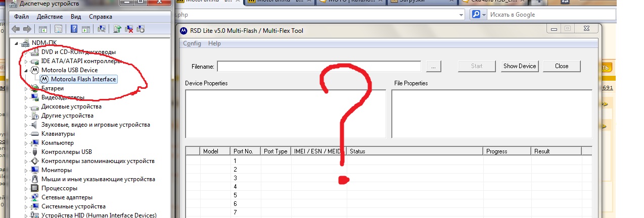Screen dimensions: 644x218
Task: Expand DVD и CD-ROM дисководы node
Action: tap(27, 52)
